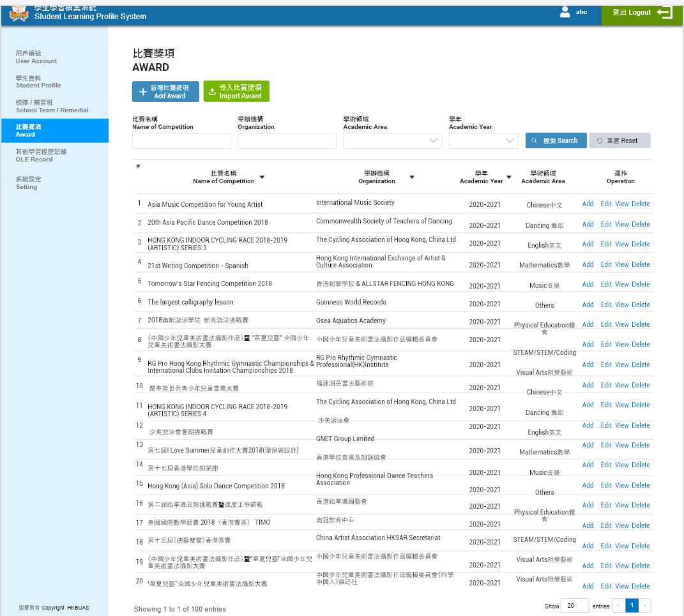Open School Team / Remedial section

(52, 106)
